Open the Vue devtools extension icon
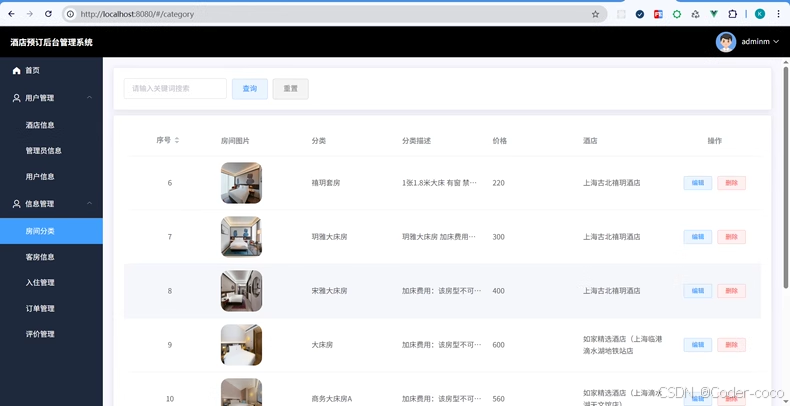This screenshot has height=406, width=790. [714, 14]
